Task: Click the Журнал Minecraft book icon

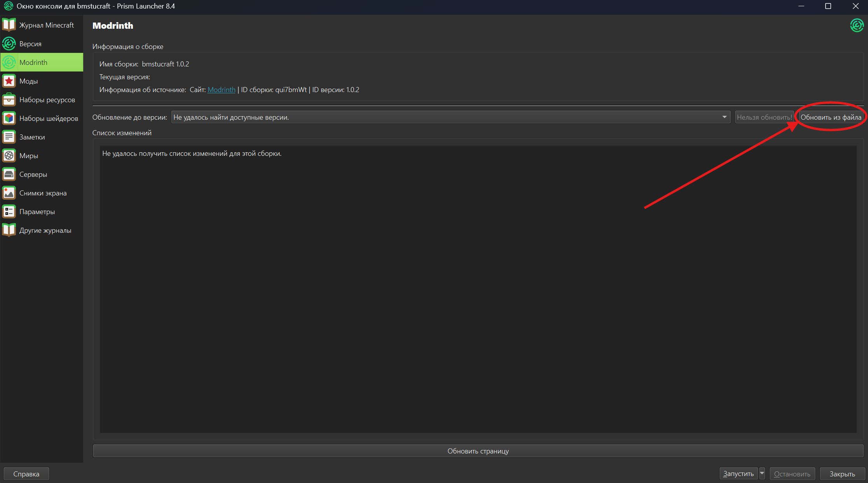Action: (9, 25)
